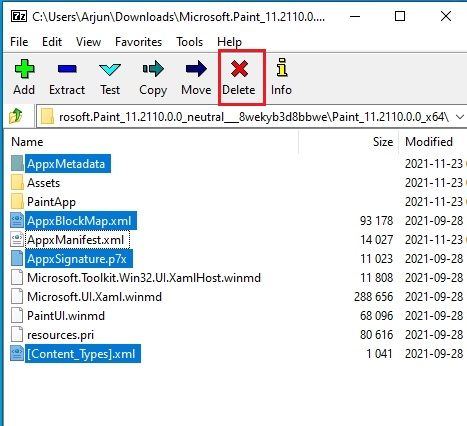Click the folder icon in the address bar
467x426 pixels.
(x=47, y=117)
